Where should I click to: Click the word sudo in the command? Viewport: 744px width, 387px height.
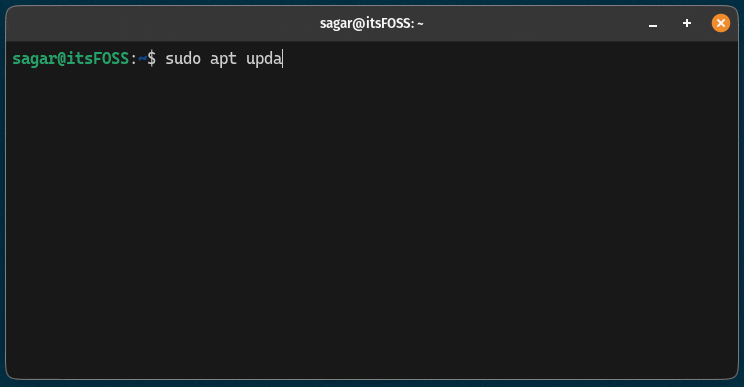tap(183, 59)
